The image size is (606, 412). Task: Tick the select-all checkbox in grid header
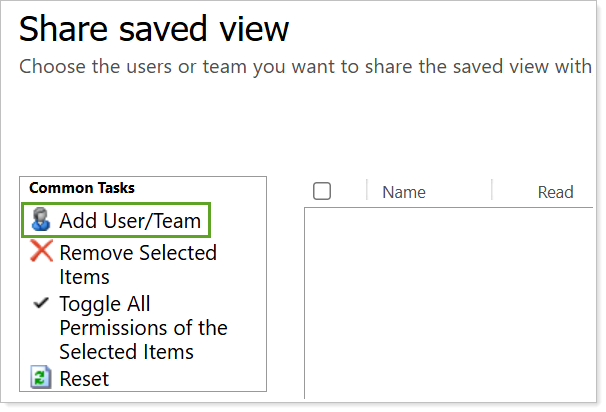tap(322, 191)
